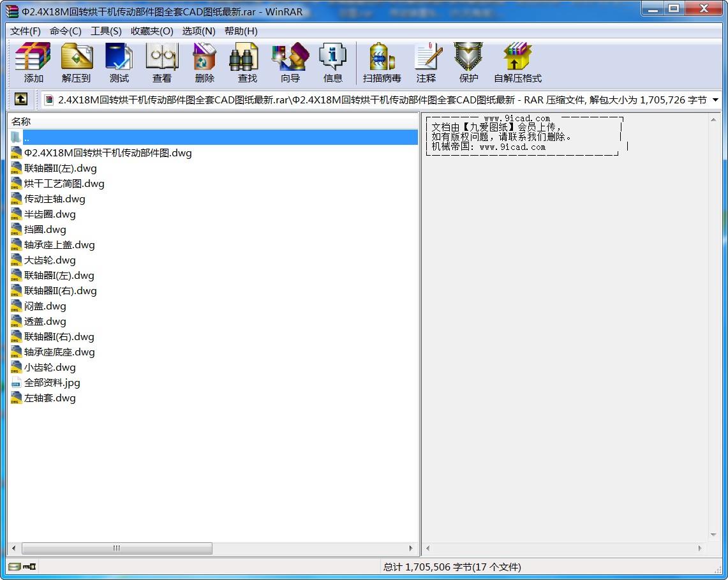This screenshot has height=580, width=728.
Task: Click the 解压到 (Extract To) icon
Action: coord(77,63)
